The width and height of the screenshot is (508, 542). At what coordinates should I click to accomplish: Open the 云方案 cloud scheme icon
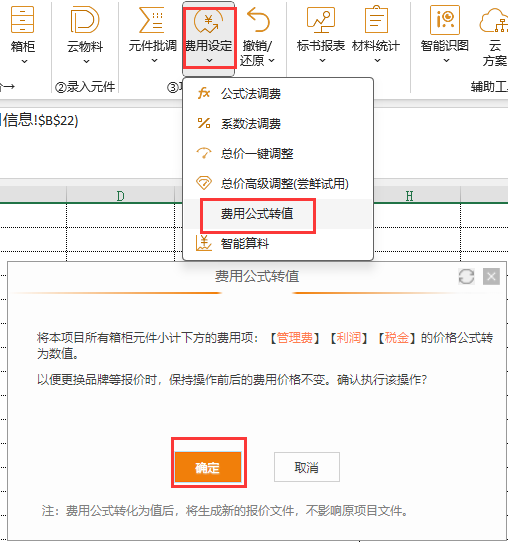494,21
